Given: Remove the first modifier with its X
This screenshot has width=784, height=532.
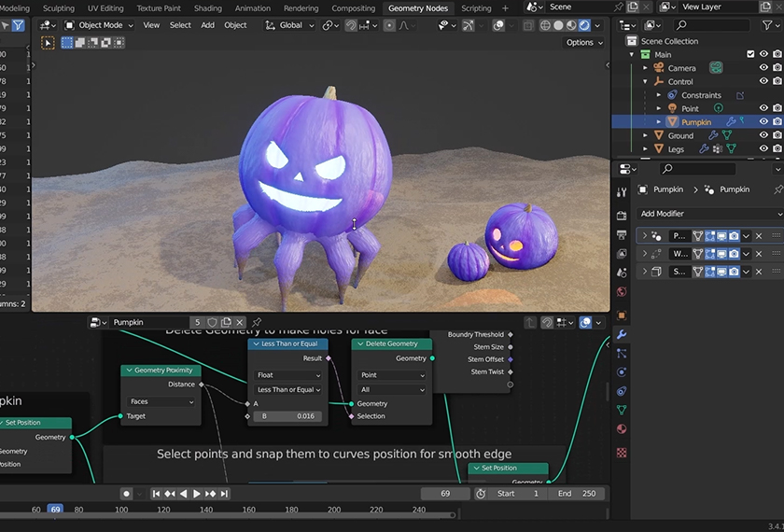Looking at the screenshot, I should tap(759, 236).
